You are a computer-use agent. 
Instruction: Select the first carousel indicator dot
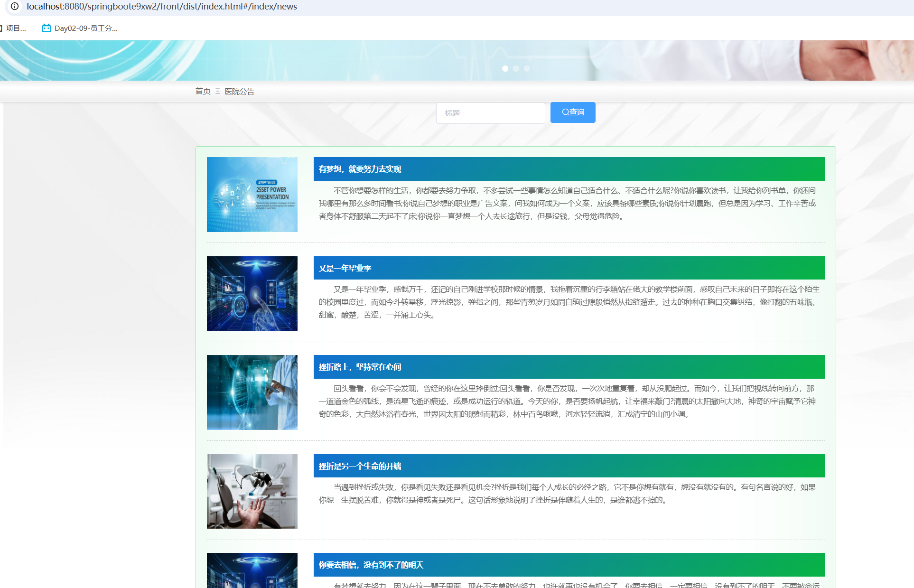click(505, 68)
